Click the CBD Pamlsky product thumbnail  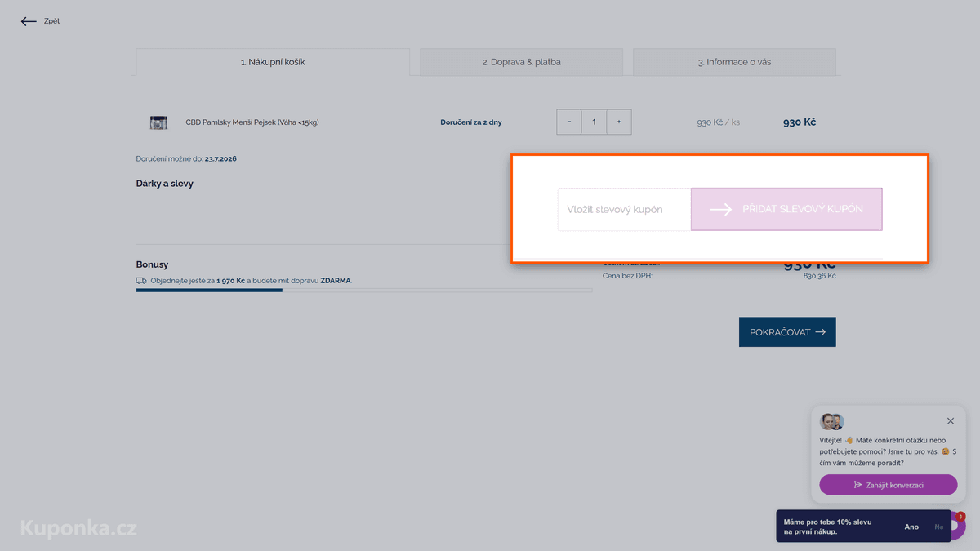[x=158, y=122]
